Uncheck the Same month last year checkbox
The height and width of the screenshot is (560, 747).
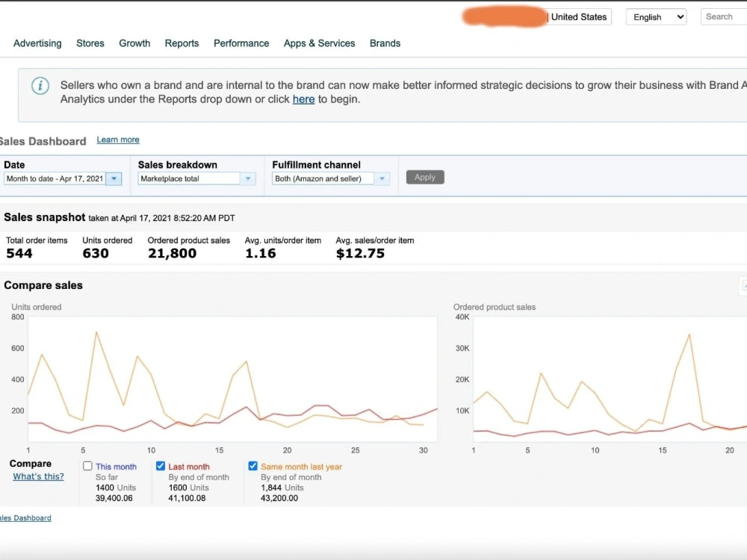click(x=252, y=466)
